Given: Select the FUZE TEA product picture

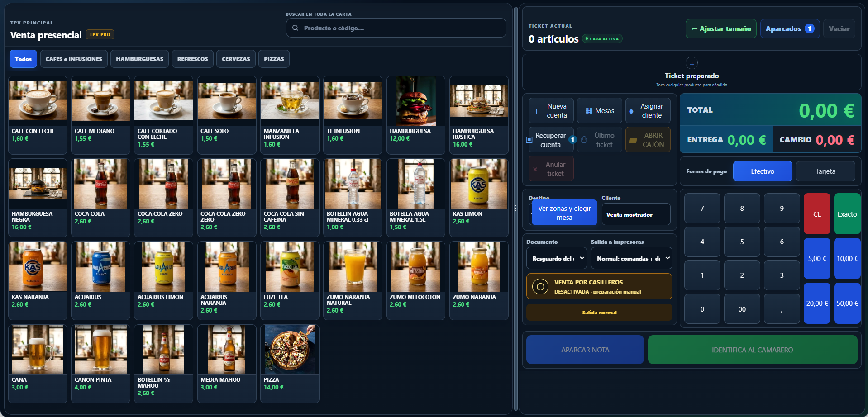Looking at the screenshot, I should click(x=290, y=267).
